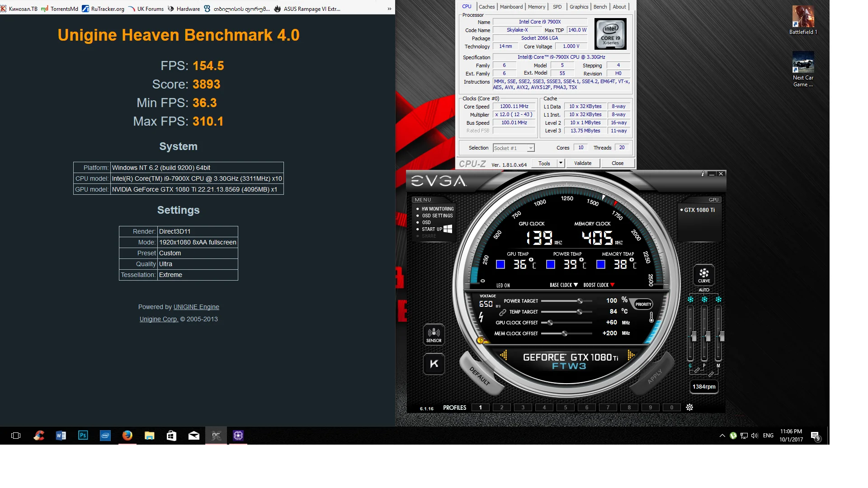
Task: Click the Boost Clock red triangle
Action: [x=613, y=285]
